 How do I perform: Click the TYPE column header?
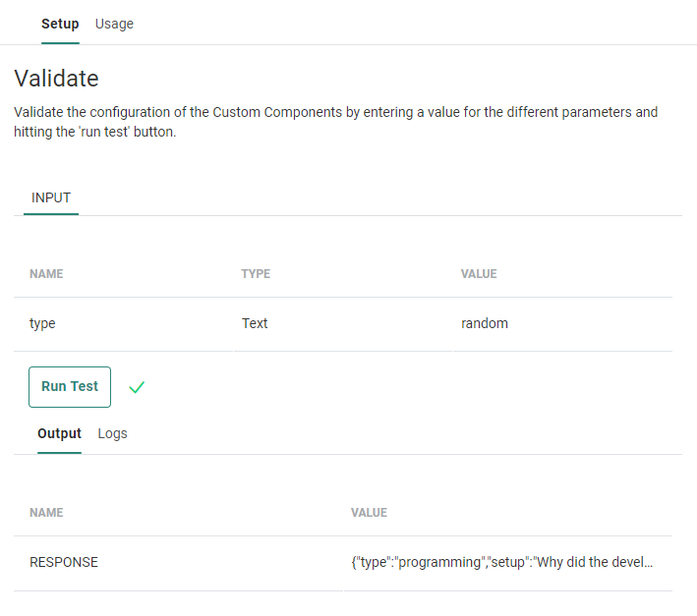[256, 274]
